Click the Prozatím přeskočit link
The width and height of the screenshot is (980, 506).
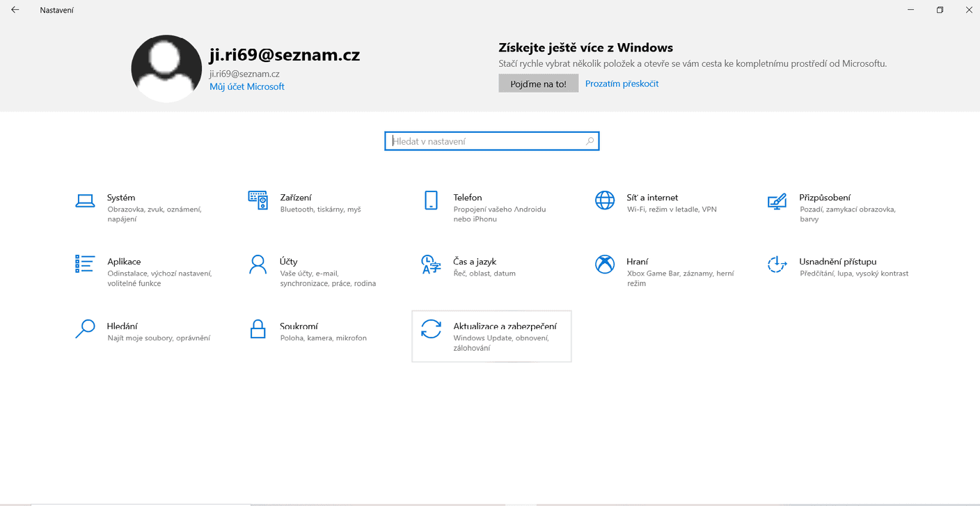tap(622, 84)
